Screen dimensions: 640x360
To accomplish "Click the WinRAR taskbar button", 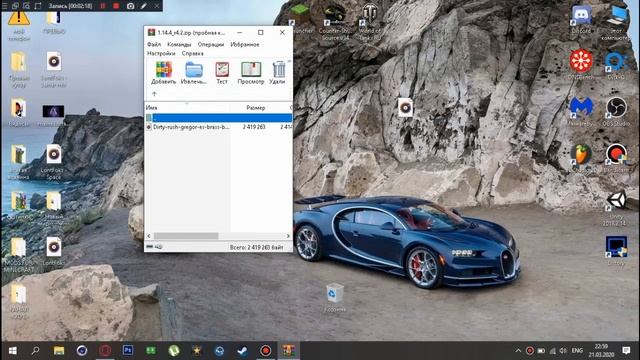I will coord(288,351).
